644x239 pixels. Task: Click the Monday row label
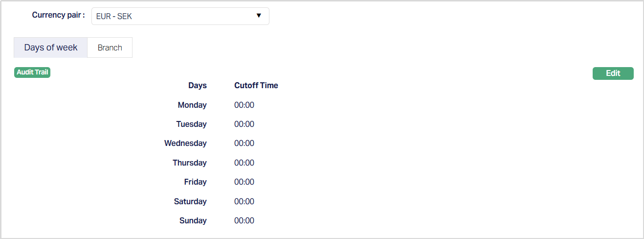192,105
